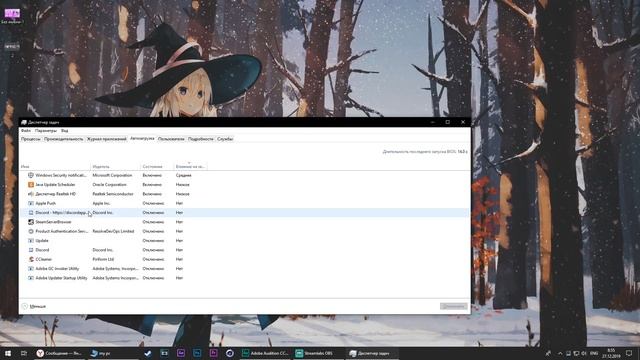Select the Диспетчер Realtek HD entry
The image size is (640, 360).
(x=56, y=194)
